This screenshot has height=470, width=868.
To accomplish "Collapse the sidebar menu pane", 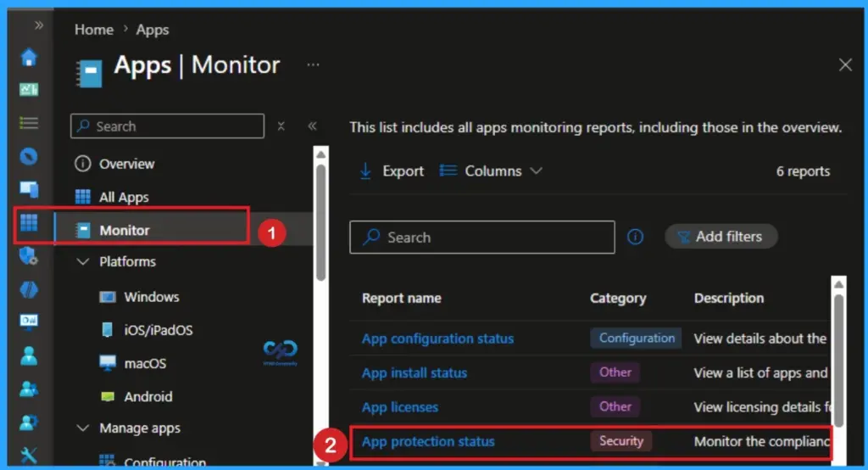I will (312, 126).
